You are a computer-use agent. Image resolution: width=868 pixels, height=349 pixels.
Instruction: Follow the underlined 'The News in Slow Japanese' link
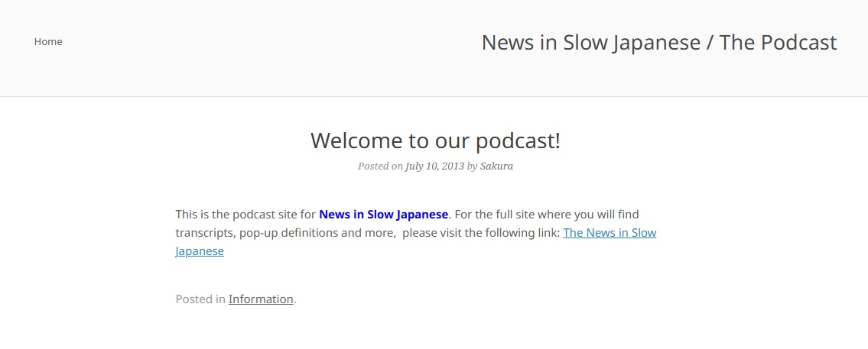[610, 233]
